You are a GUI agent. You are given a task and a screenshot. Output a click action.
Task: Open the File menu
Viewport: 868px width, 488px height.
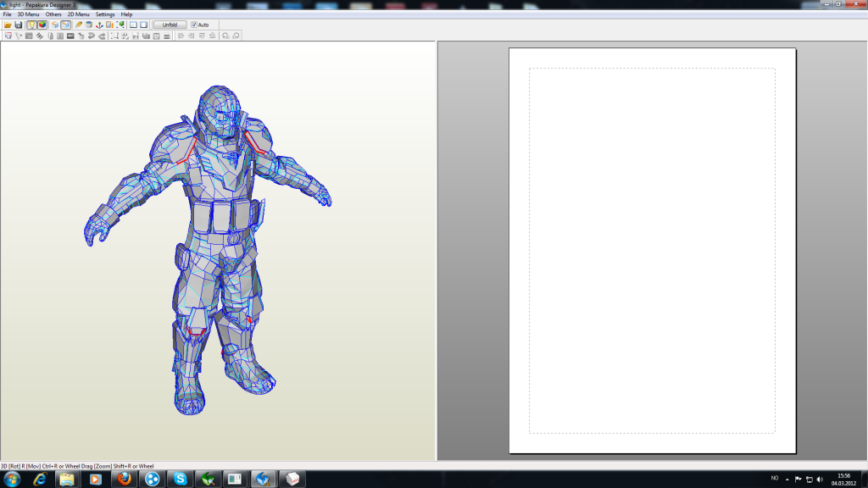point(7,14)
